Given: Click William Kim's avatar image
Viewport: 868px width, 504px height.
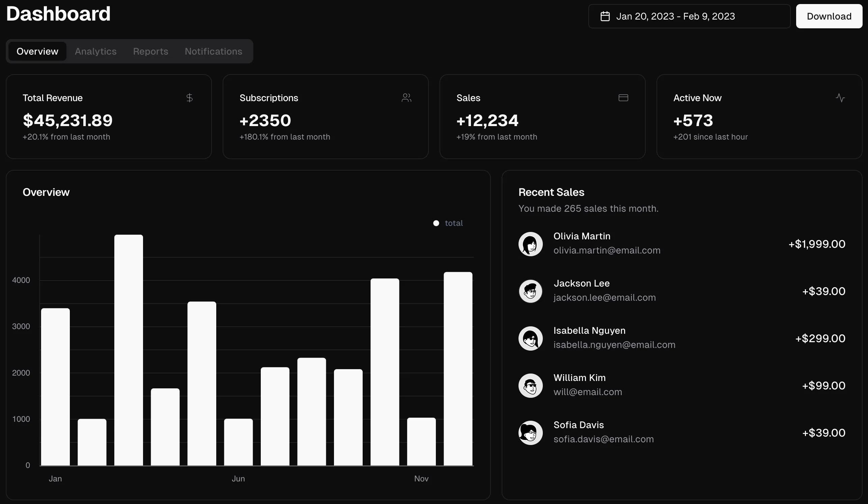Looking at the screenshot, I should [530, 385].
